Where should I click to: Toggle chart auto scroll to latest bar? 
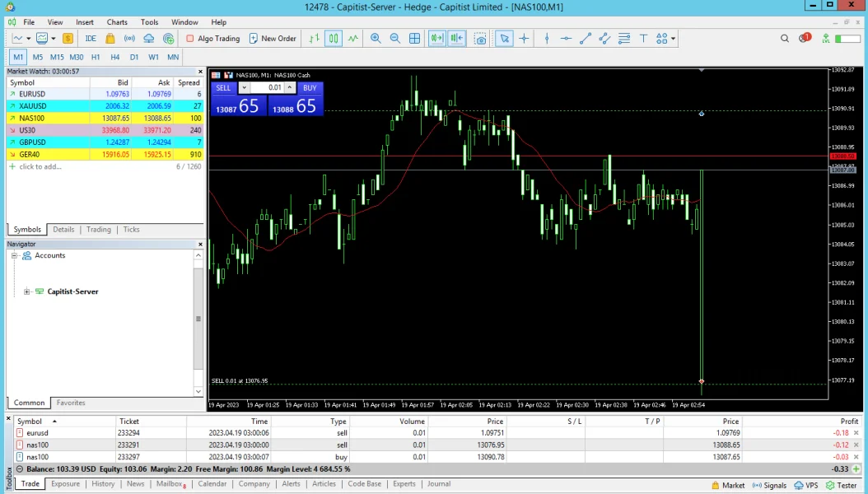(436, 39)
